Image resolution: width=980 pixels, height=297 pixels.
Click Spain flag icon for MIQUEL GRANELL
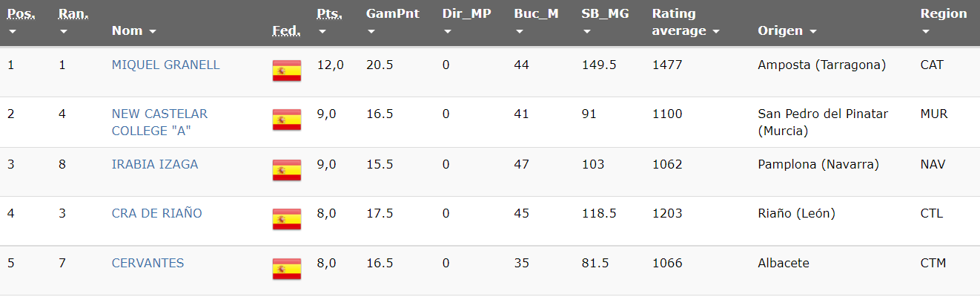[286, 71]
